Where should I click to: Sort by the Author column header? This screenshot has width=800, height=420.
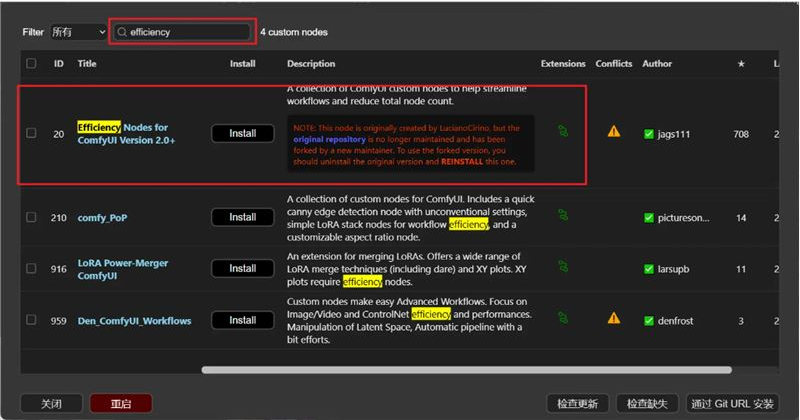[x=657, y=64]
